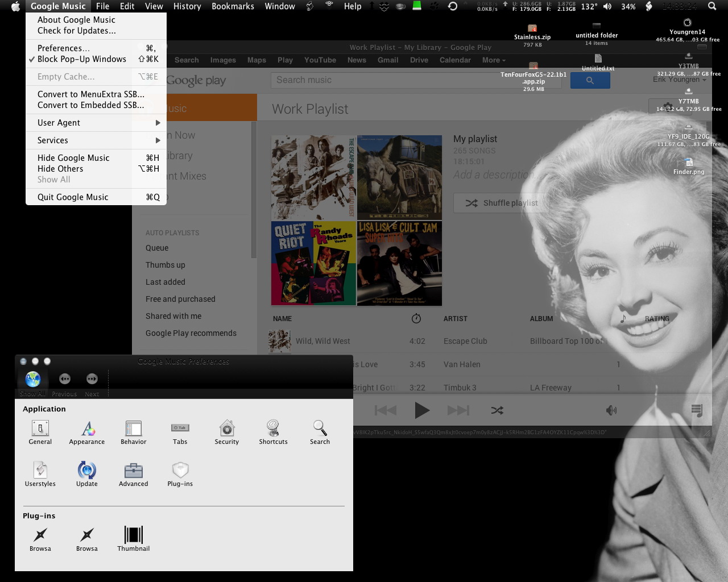Open Update preferences pane
The height and width of the screenshot is (582, 728).
point(87,474)
